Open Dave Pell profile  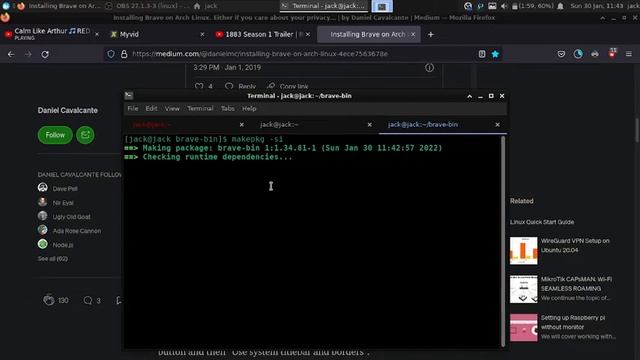click(x=65, y=189)
